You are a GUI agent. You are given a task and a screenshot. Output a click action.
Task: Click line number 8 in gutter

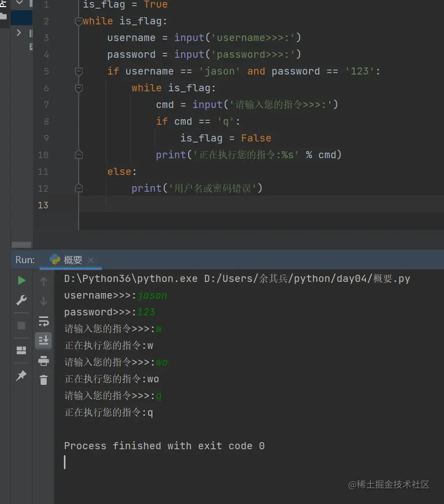[x=46, y=122]
